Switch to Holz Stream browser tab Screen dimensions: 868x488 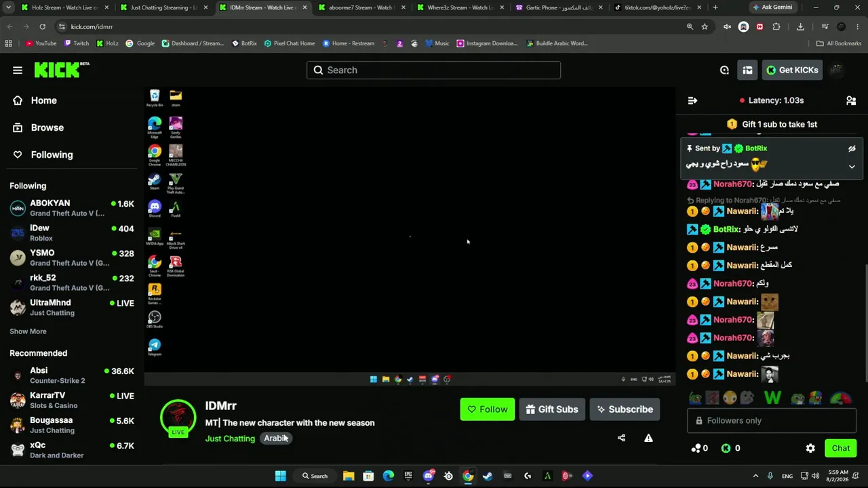tap(64, 7)
